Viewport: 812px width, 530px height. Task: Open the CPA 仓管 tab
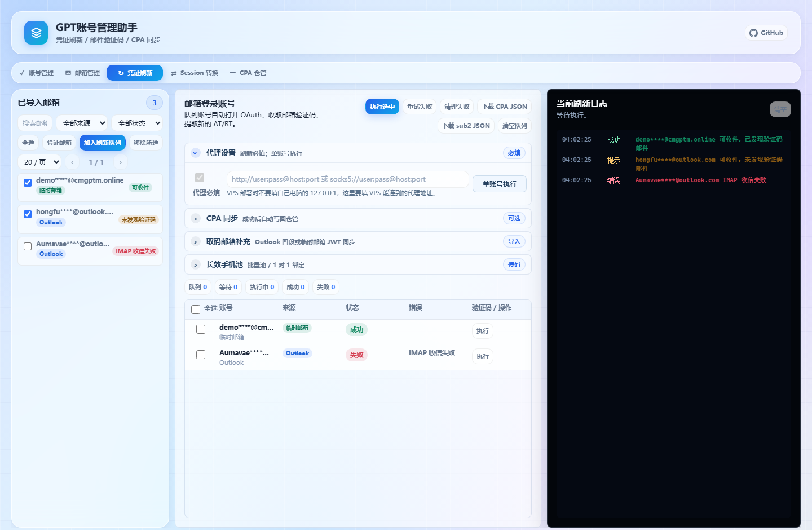tap(248, 73)
